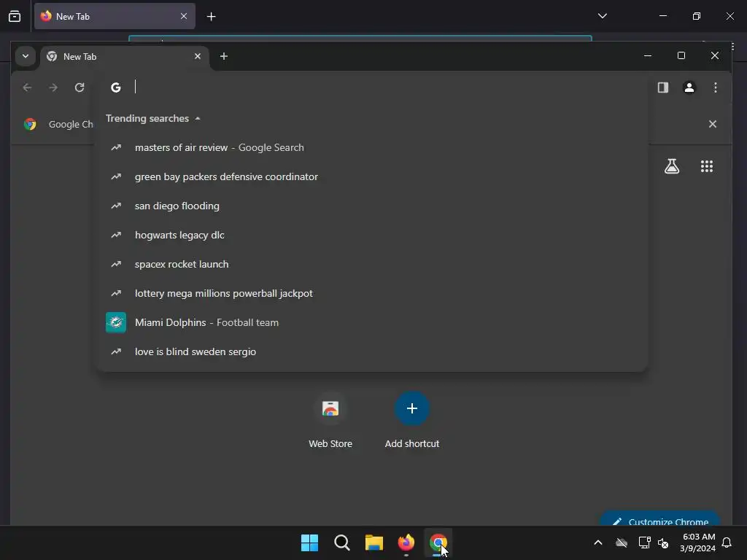Open the Web Store shortcut tile
The width and height of the screenshot is (747, 560).
click(x=330, y=421)
